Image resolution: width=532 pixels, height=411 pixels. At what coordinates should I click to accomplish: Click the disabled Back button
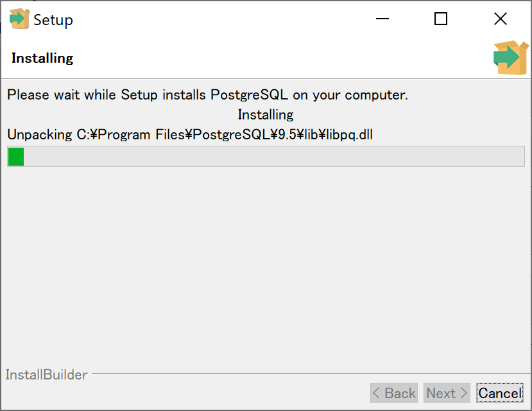pyautogui.click(x=393, y=392)
